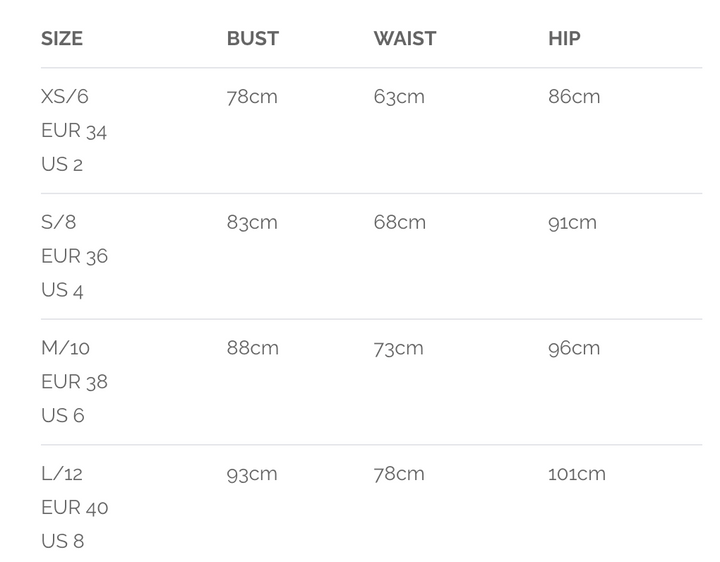Select the WAIST column header
This screenshot has width=720, height=562.
tap(404, 39)
